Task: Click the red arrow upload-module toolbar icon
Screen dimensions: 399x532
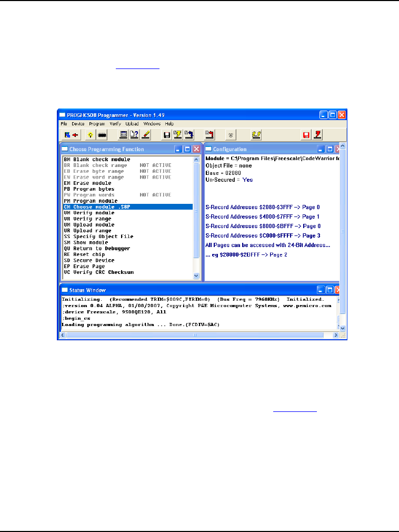Action: tap(210, 135)
